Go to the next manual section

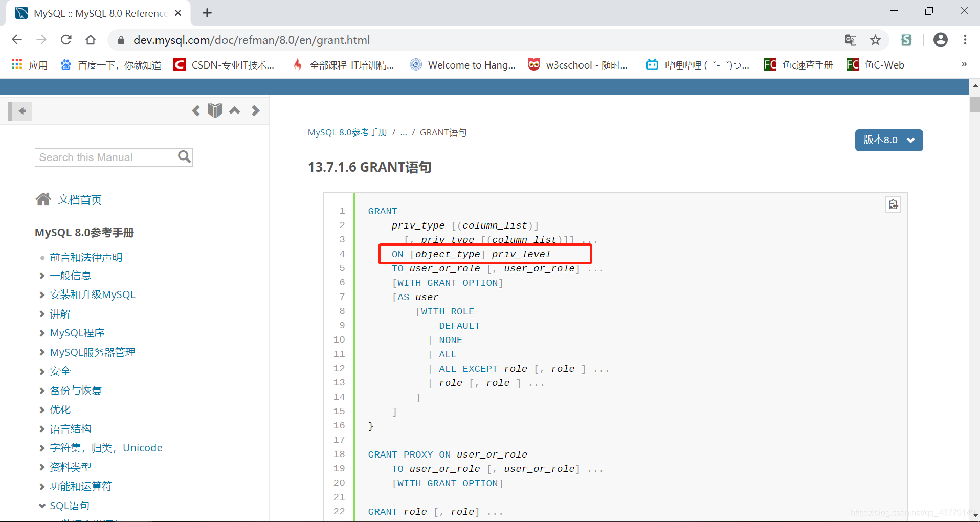pyautogui.click(x=255, y=111)
